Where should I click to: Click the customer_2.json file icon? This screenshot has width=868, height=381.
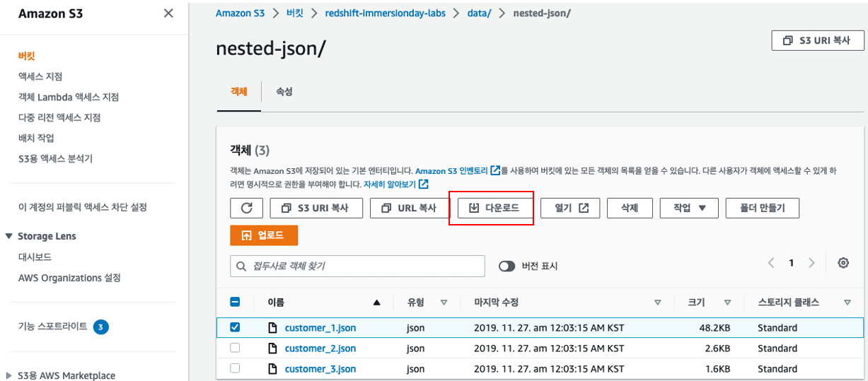tap(272, 348)
